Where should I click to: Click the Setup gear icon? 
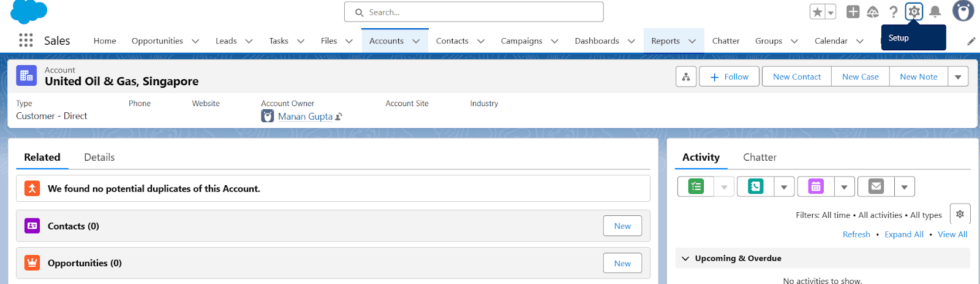pos(914,12)
